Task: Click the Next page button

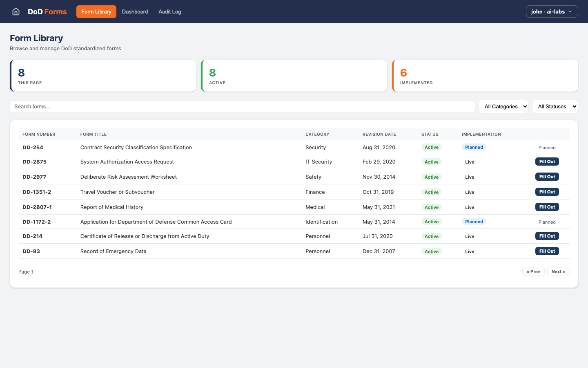Action: point(558,271)
